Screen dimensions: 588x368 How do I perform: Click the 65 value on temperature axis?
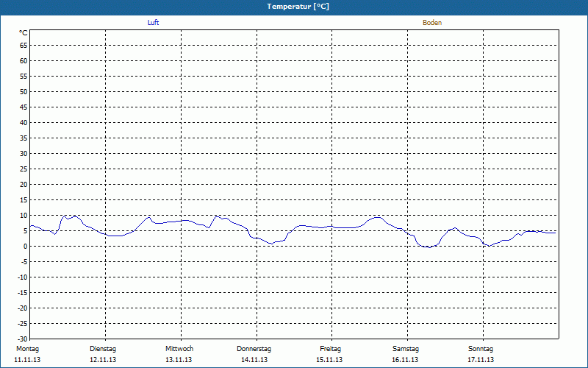click(x=24, y=45)
